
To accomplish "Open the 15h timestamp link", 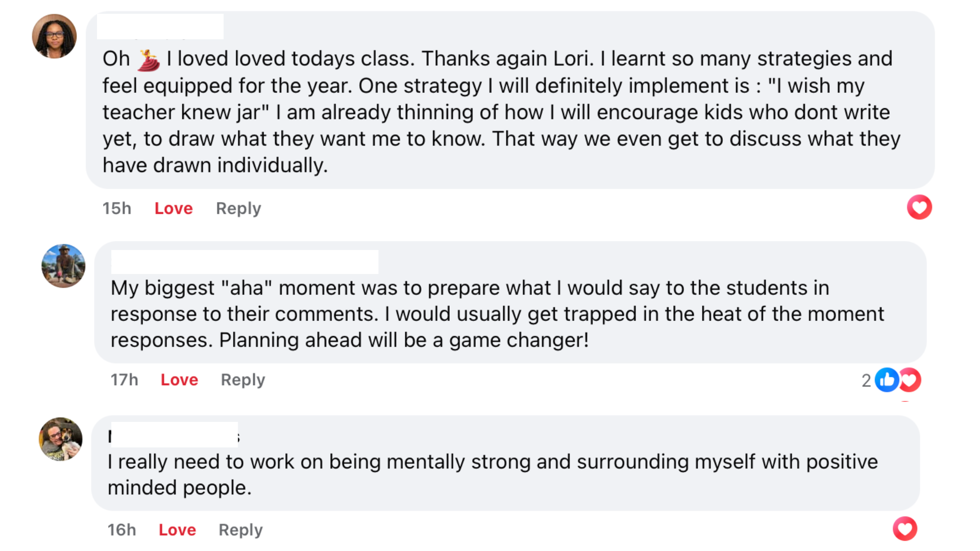I will point(117,208).
